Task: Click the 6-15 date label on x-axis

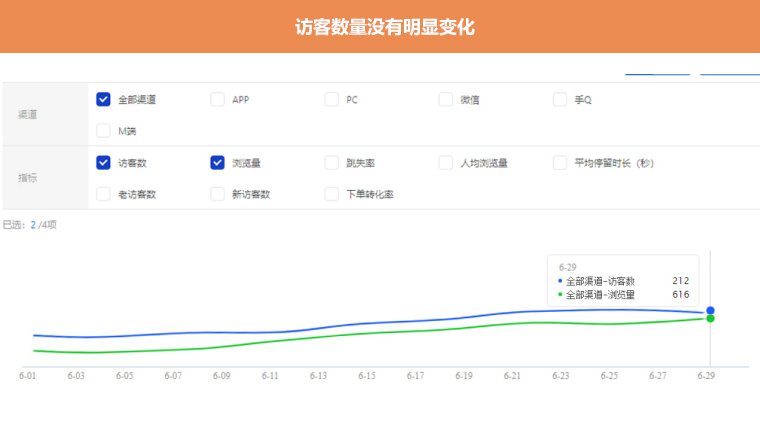Action: [367, 376]
